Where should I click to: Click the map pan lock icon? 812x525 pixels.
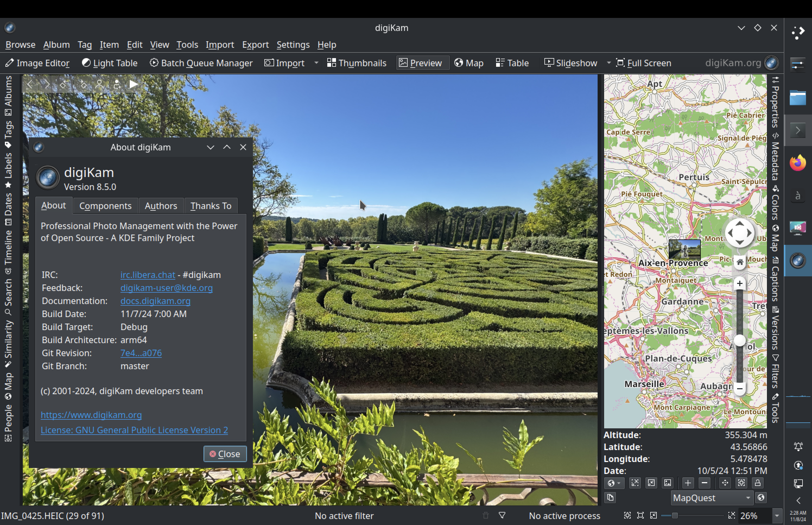point(757,483)
